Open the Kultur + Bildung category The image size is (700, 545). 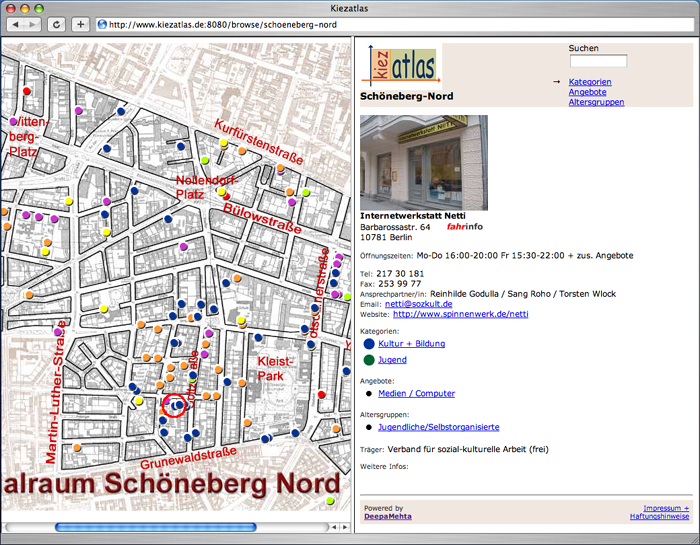point(411,344)
